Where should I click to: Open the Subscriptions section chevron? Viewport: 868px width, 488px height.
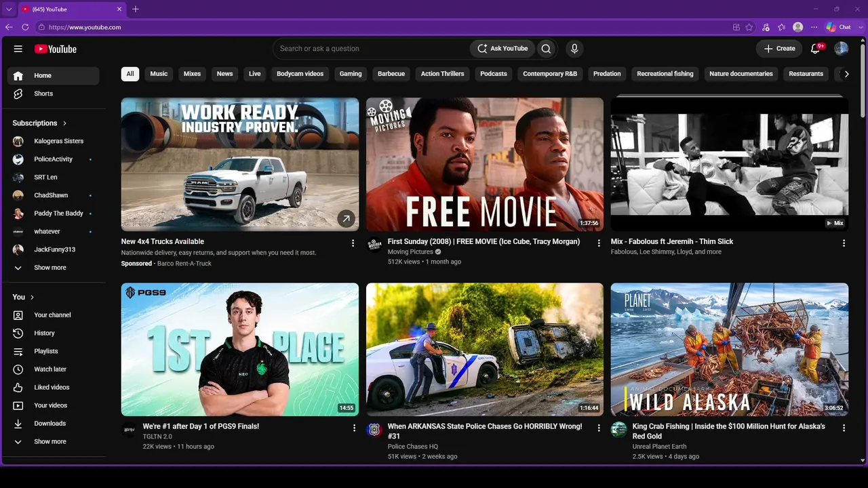[x=65, y=123]
